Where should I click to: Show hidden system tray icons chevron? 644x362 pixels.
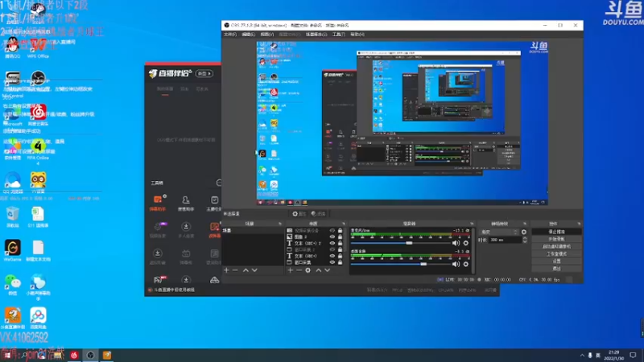[x=582, y=356]
